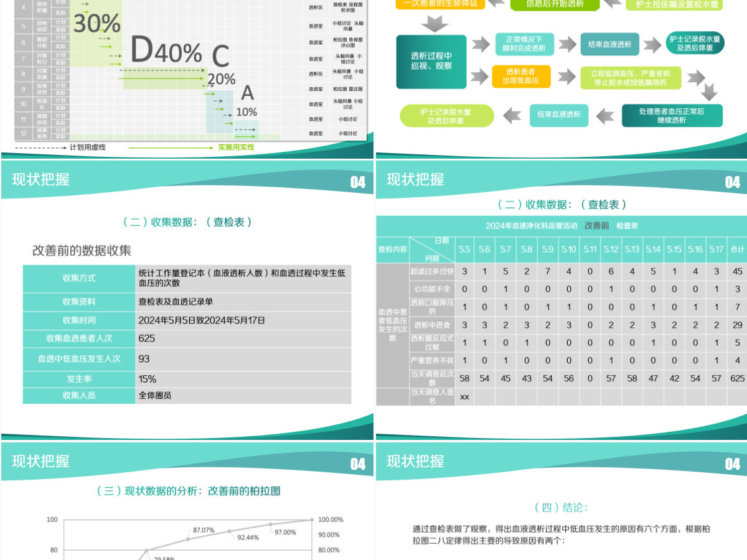Click the 30% label in the plan chart
747x560 pixels.
tap(97, 24)
